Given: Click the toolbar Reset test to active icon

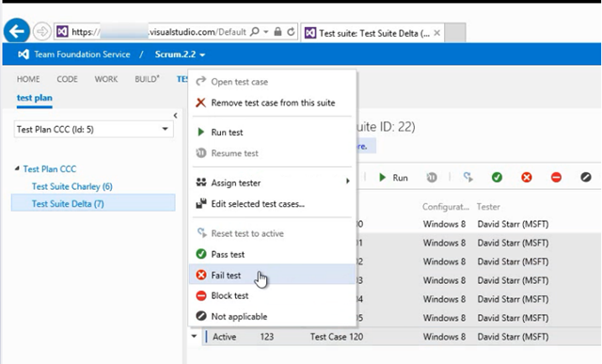Looking at the screenshot, I should click(x=468, y=178).
